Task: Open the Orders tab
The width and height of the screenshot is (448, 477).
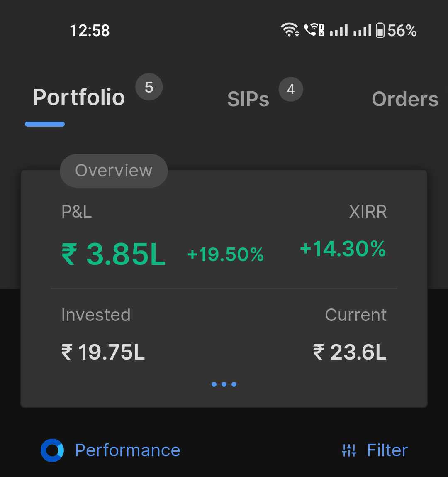Action: 405,99
